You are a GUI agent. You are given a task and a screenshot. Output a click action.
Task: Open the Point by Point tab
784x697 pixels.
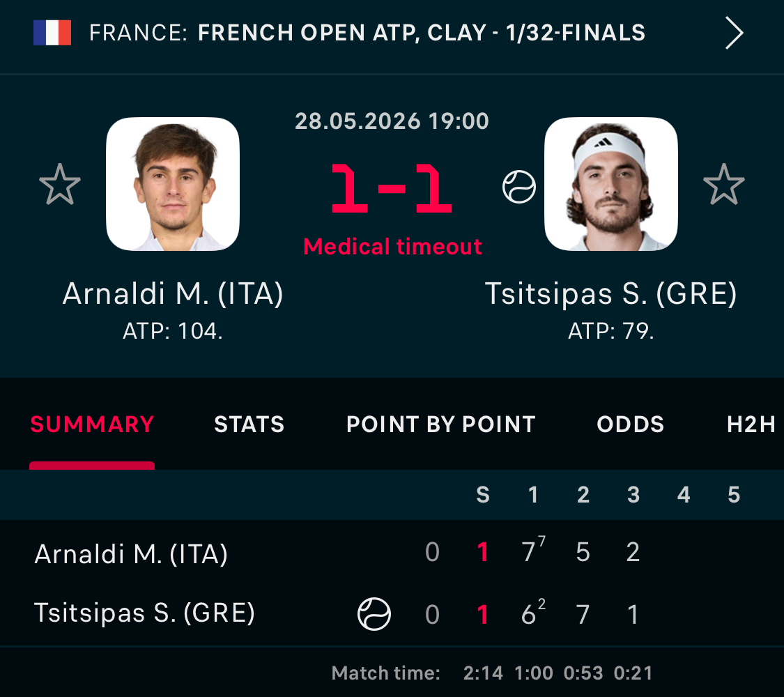pyautogui.click(x=441, y=424)
